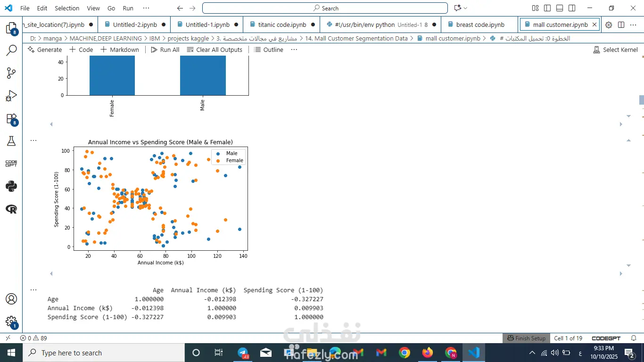
Task: Clear All Outputs in the notebook
Action: [215, 49]
